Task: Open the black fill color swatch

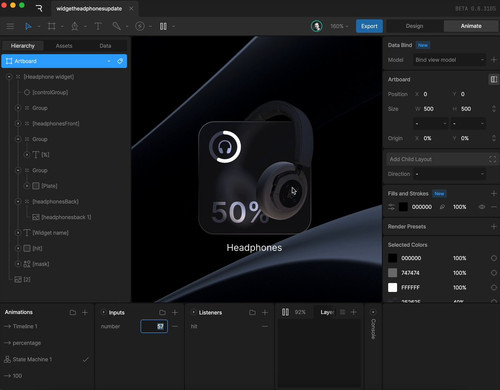Action: [403, 207]
